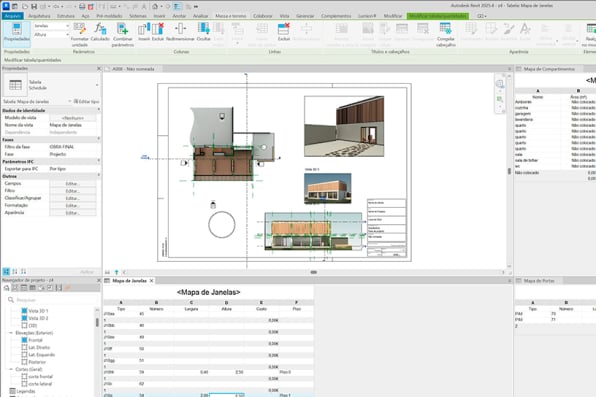Toggle the Frontal elevation checkbox
This screenshot has width=596, height=397.
(x=24, y=340)
